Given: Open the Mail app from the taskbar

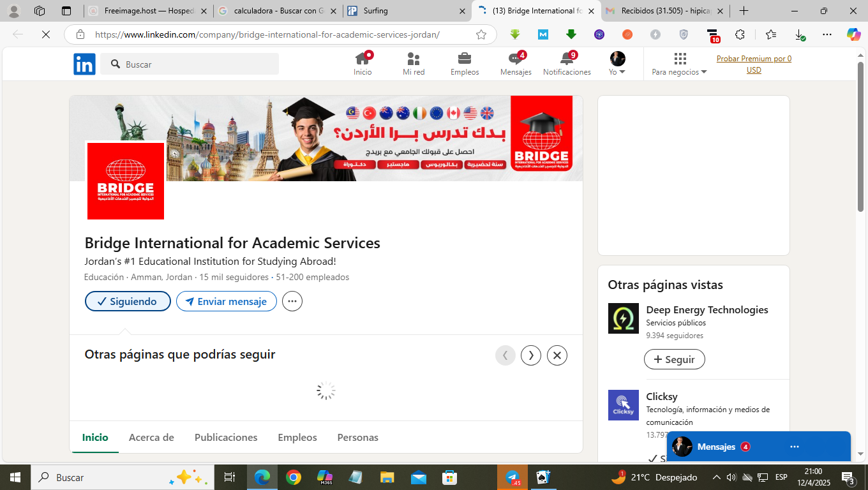Looking at the screenshot, I should [x=419, y=477].
